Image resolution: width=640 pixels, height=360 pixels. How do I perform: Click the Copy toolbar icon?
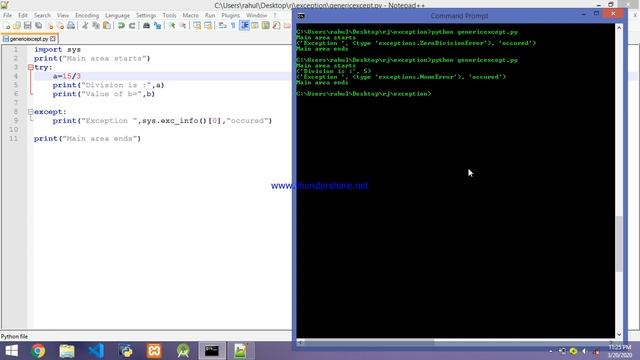(96, 26)
